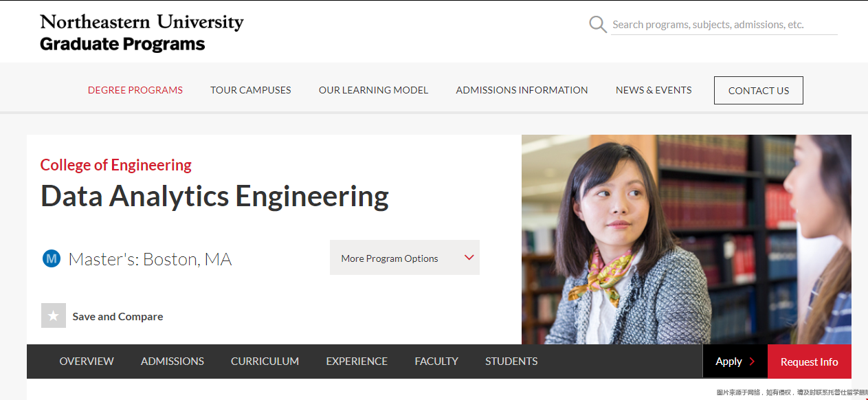Click the Contact Us button

point(759,90)
